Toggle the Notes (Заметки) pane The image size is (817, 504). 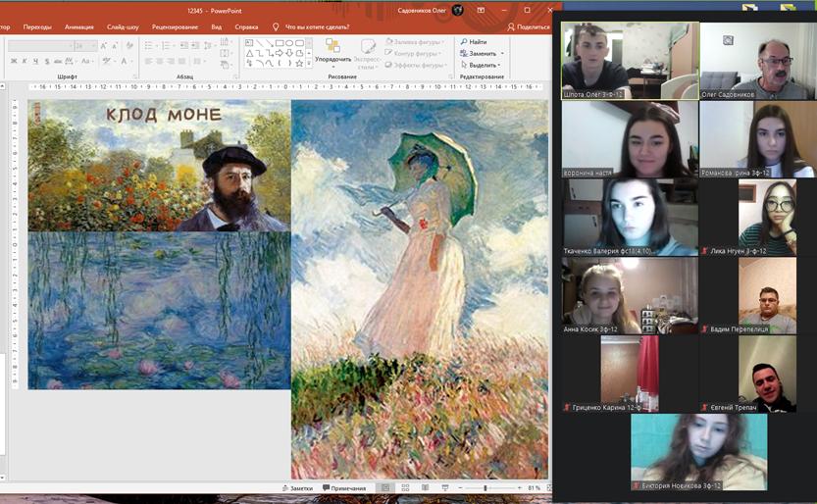point(297,488)
